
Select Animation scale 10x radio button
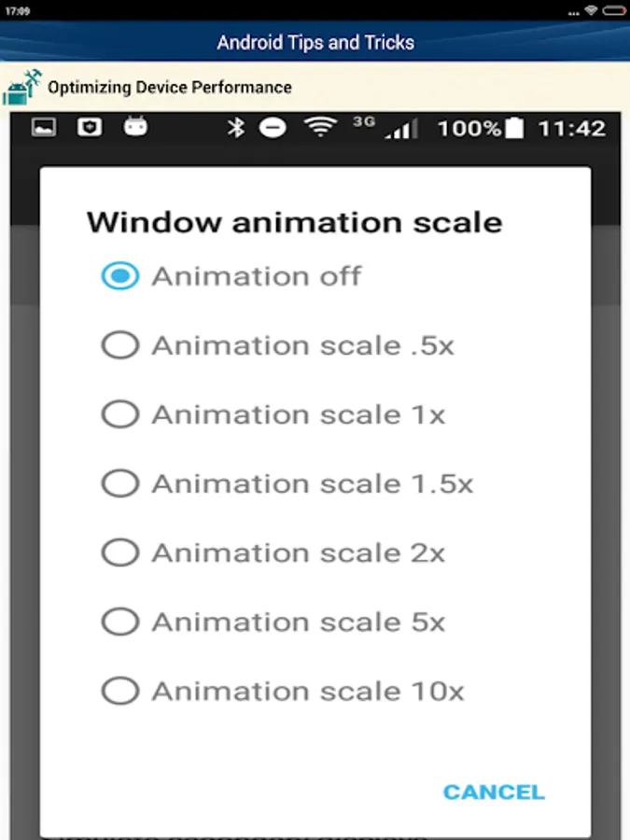tap(120, 691)
